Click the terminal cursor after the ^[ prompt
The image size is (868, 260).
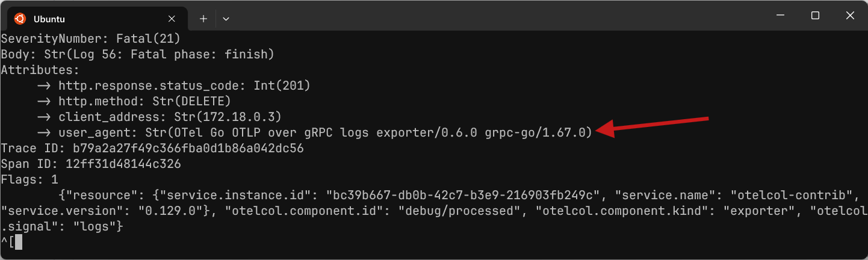coord(19,242)
